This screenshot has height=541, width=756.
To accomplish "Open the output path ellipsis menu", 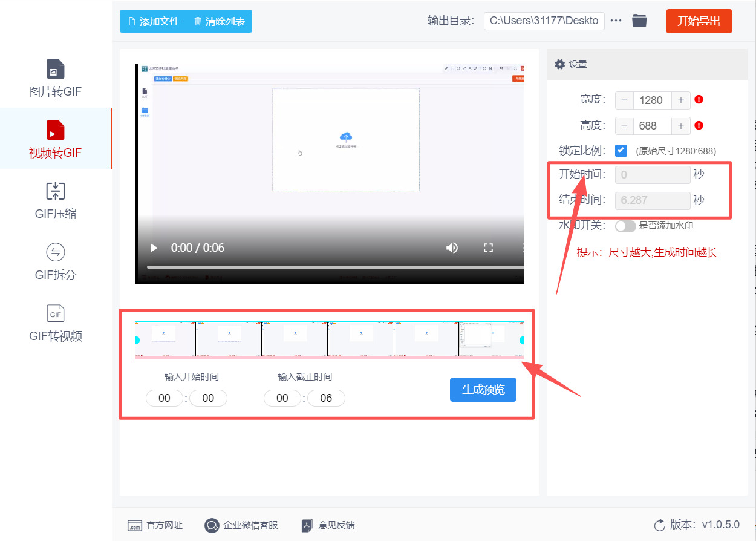I will pos(616,21).
